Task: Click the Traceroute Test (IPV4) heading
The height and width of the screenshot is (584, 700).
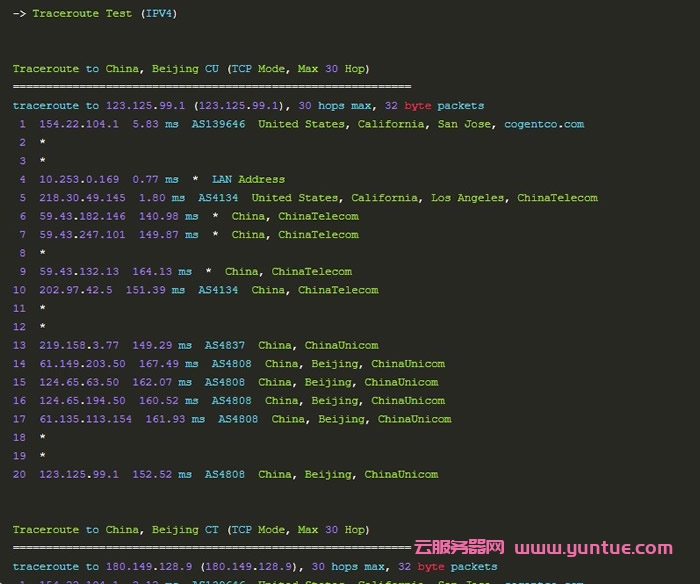Action: click(x=90, y=14)
